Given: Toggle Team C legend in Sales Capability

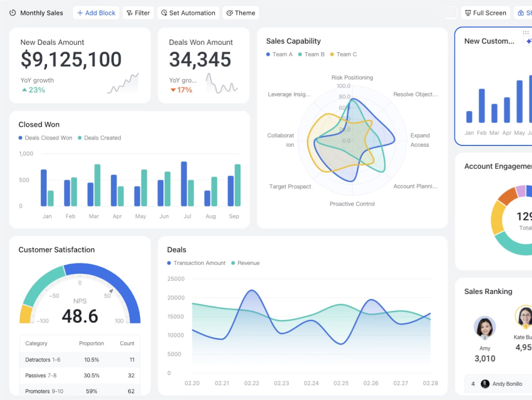Looking at the screenshot, I should click(x=343, y=54).
